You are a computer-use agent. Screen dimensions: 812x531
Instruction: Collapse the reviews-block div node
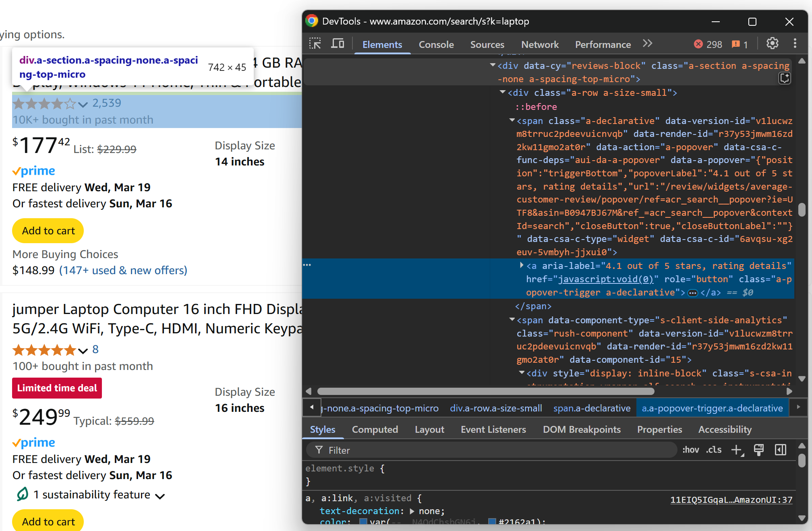click(x=492, y=65)
